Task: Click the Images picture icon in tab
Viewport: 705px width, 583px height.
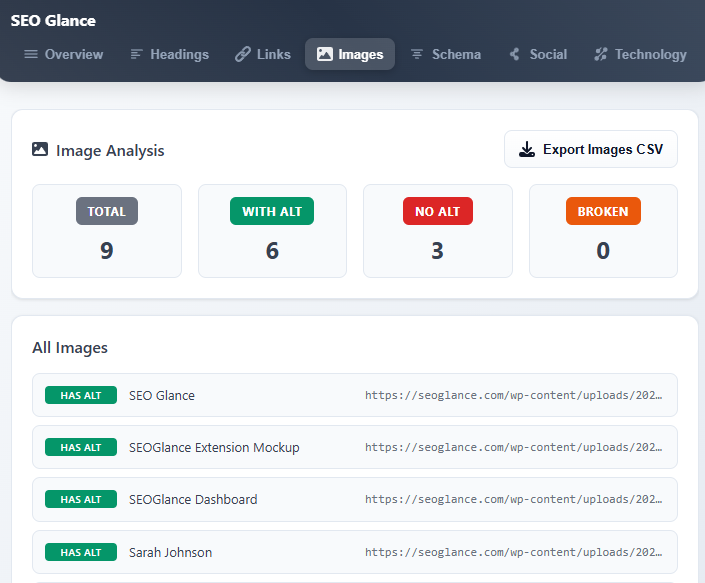Action: click(x=325, y=54)
